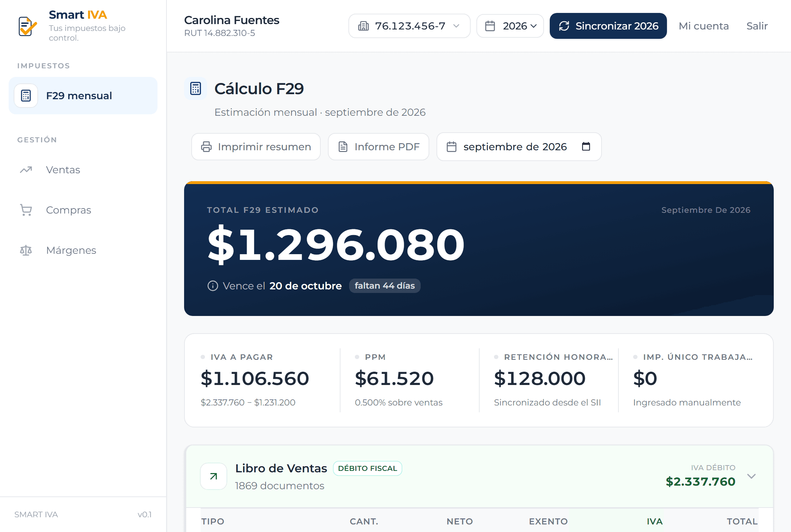The image size is (791, 532).
Task: Generate Informe PDF
Action: pos(378,147)
